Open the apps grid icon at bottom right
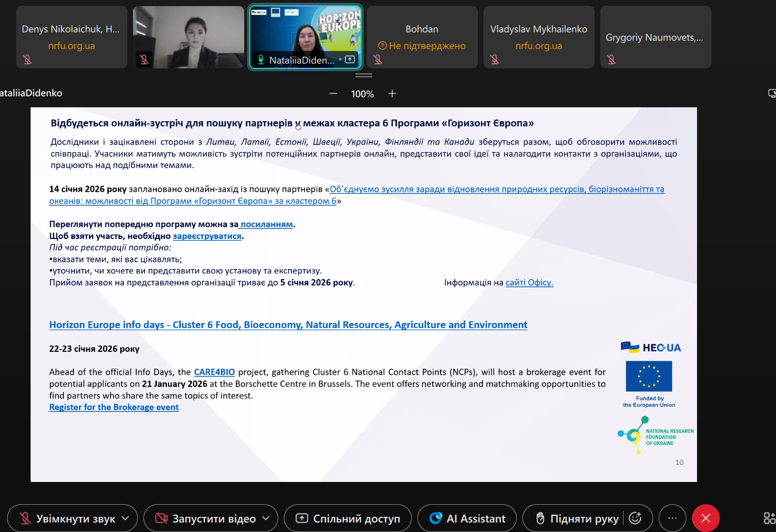The image size is (776, 532). click(769, 518)
